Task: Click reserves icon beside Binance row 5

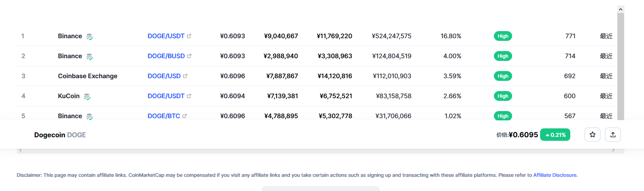Action: coord(90,116)
